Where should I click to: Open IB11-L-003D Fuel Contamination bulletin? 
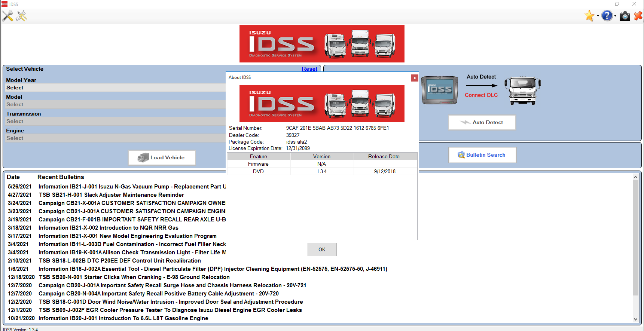[132, 244]
